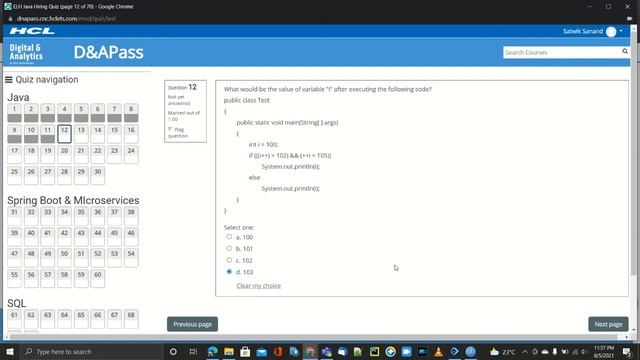Select answer option a. 100
This screenshot has height=360, width=640.
[x=229, y=237]
